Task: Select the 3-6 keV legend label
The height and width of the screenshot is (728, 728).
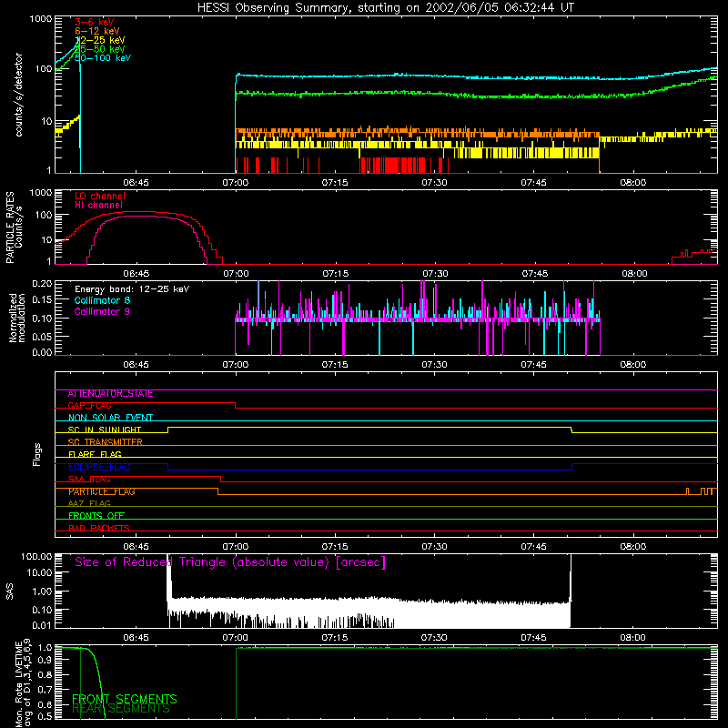Action: (x=95, y=22)
